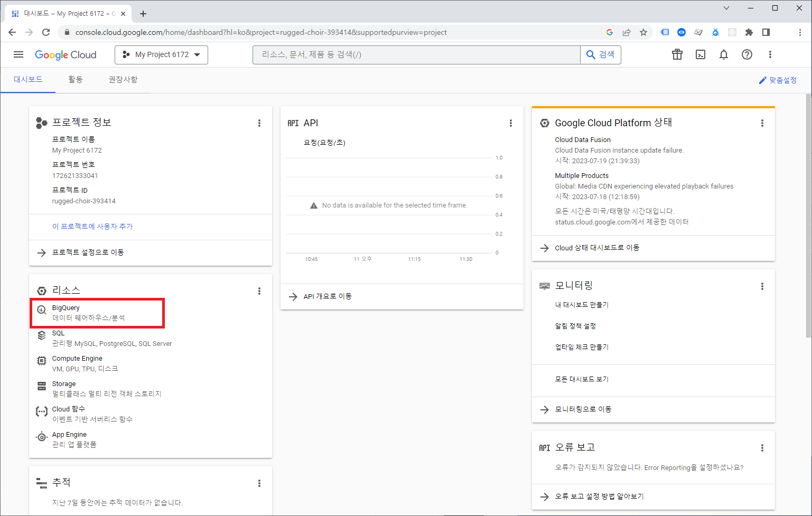Click 이 프로젝트에 사용자 추가 link
The height and width of the screenshot is (516, 812).
(92, 227)
